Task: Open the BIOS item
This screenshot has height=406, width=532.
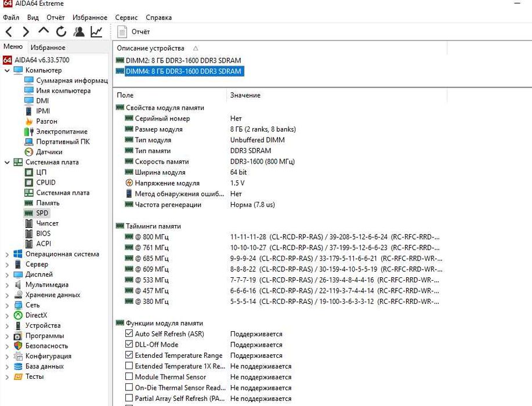Action: [x=38, y=233]
